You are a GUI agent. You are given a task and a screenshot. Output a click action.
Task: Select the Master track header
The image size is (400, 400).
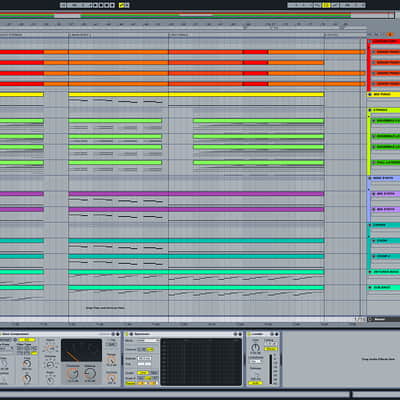point(384,319)
